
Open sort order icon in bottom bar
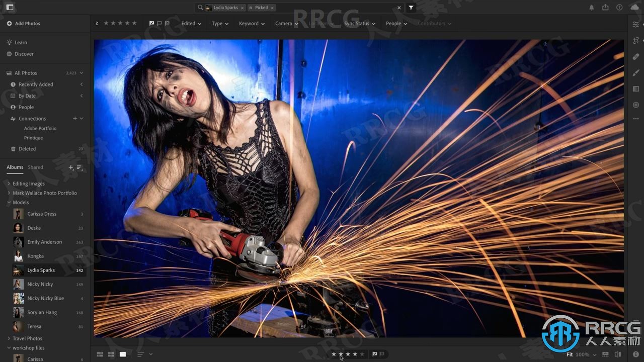[x=140, y=354]
